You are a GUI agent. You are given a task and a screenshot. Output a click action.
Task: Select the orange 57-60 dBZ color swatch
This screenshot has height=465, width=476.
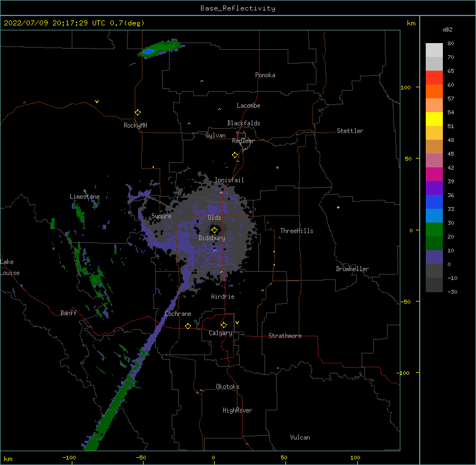434,91
